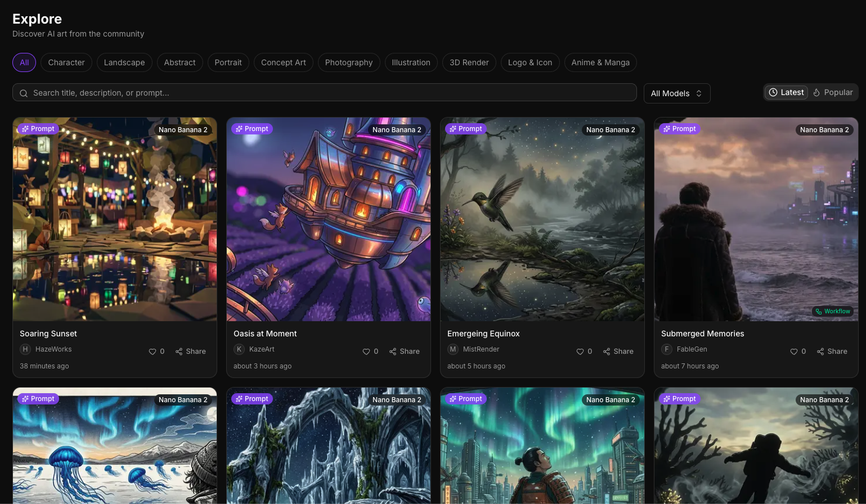This screenshot has width=866, height=504.
Task: Click the Soaring Sunset title
Action: pyautogui.click(x=48, y=334)
